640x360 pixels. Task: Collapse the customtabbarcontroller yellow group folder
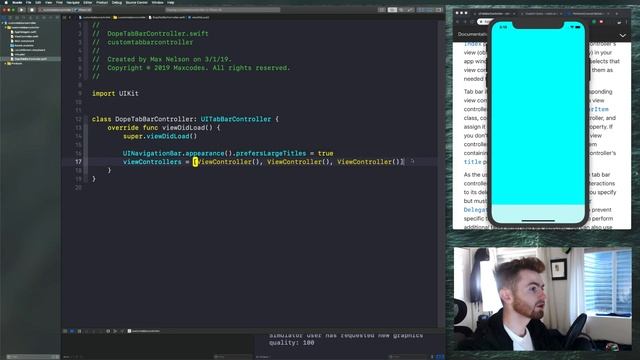(5, 27)
